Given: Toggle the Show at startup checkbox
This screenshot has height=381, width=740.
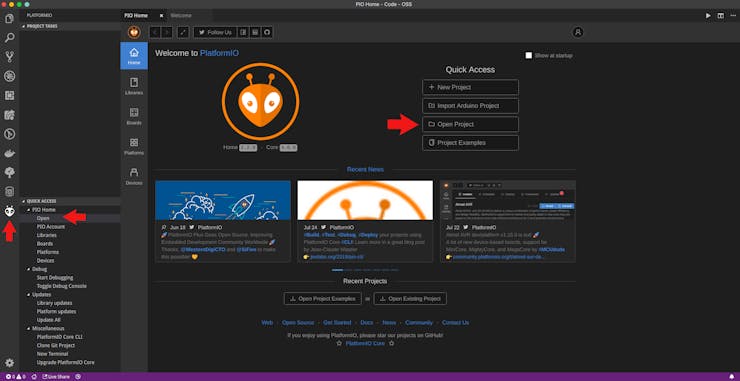Looking at the screenshot, I should click(529, 55).
